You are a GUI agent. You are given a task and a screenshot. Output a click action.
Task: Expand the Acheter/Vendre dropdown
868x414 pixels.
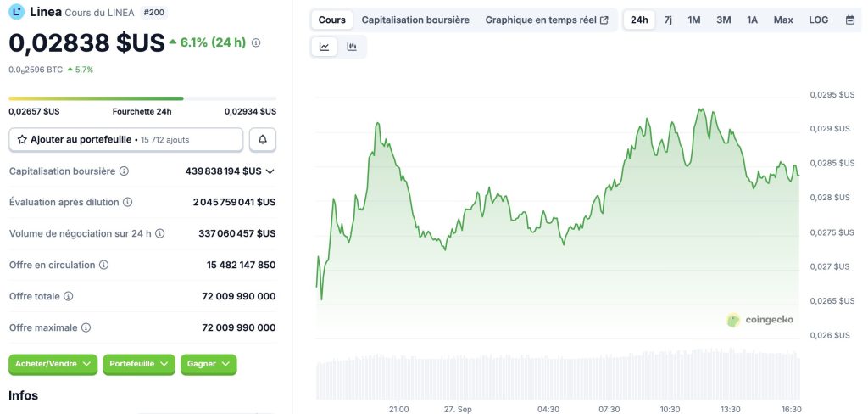[x=53, y=364]
